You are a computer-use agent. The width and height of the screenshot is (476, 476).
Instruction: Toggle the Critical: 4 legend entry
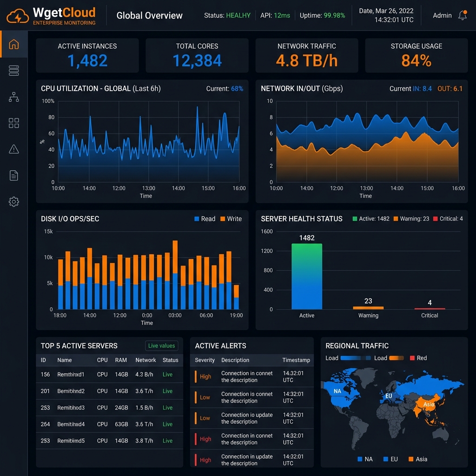(448, 219)
